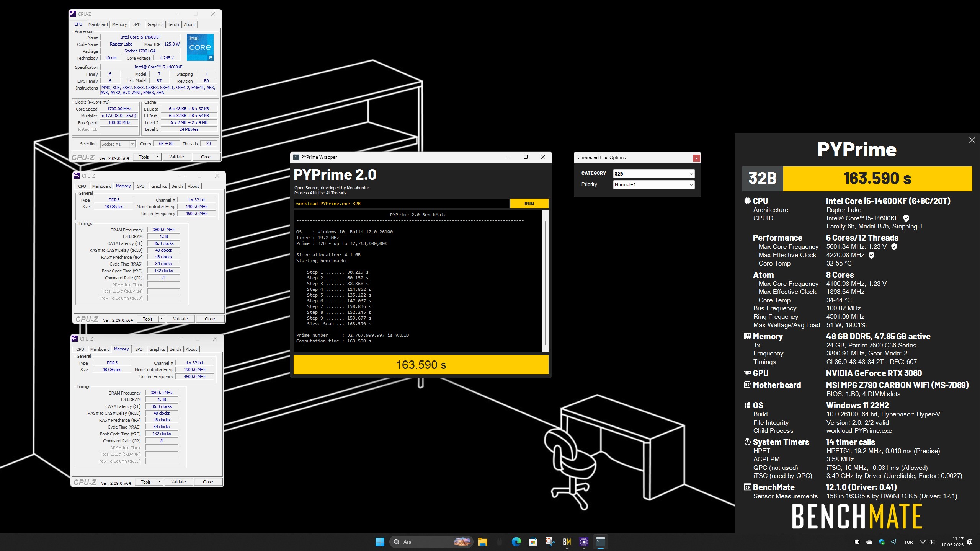Click the Name field Intel Core i5 14600KF
Image resolution: width=980 pixels, height=551 pixels.
[x=140, y=37]
